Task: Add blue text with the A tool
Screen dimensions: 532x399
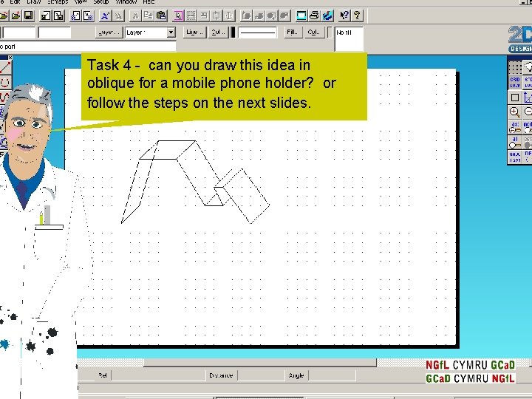Action: (105, 16)
